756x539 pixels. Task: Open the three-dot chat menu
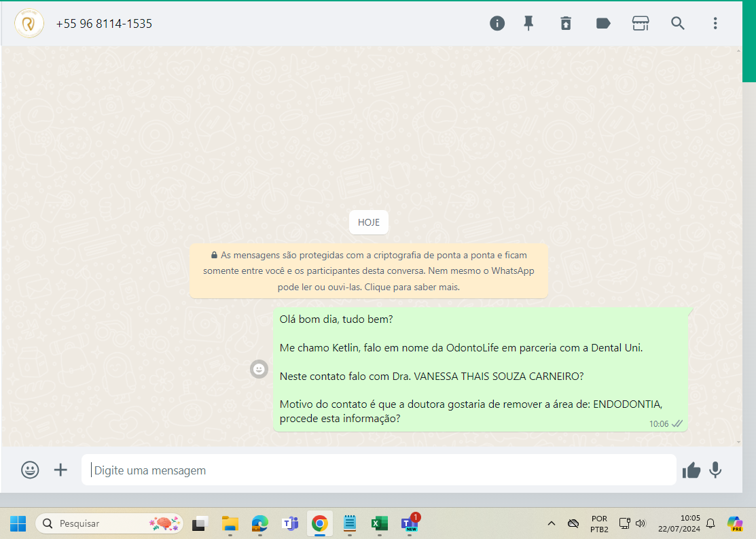click(715, 23)
